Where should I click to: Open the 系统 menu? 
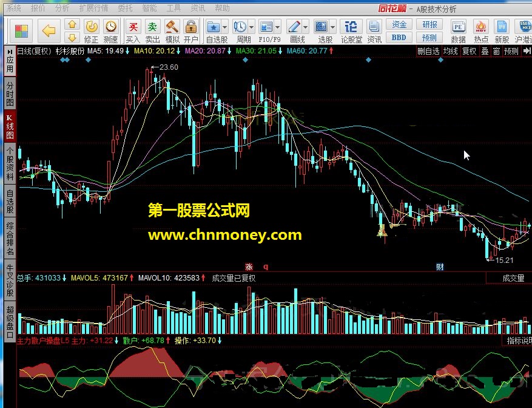14,8
